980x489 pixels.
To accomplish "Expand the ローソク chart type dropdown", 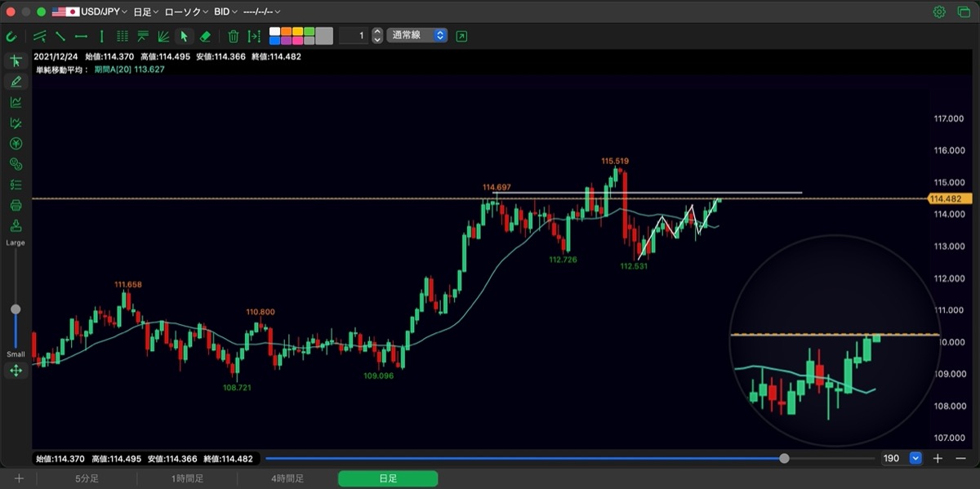I will (186, 12).
